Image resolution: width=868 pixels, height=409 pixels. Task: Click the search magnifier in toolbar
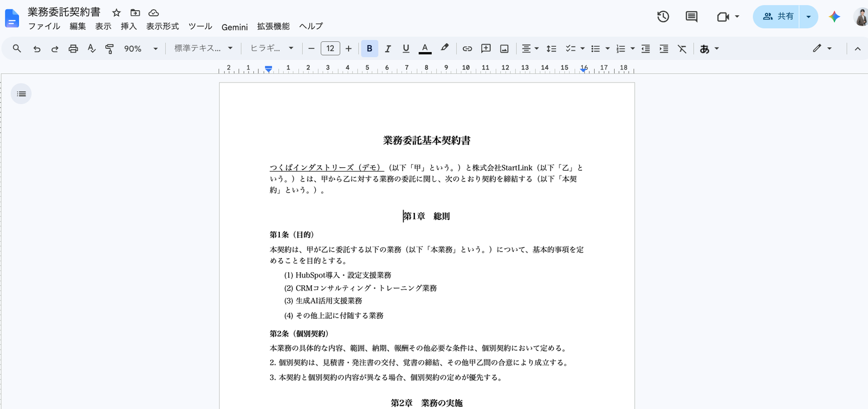click(x=17, y=48)
